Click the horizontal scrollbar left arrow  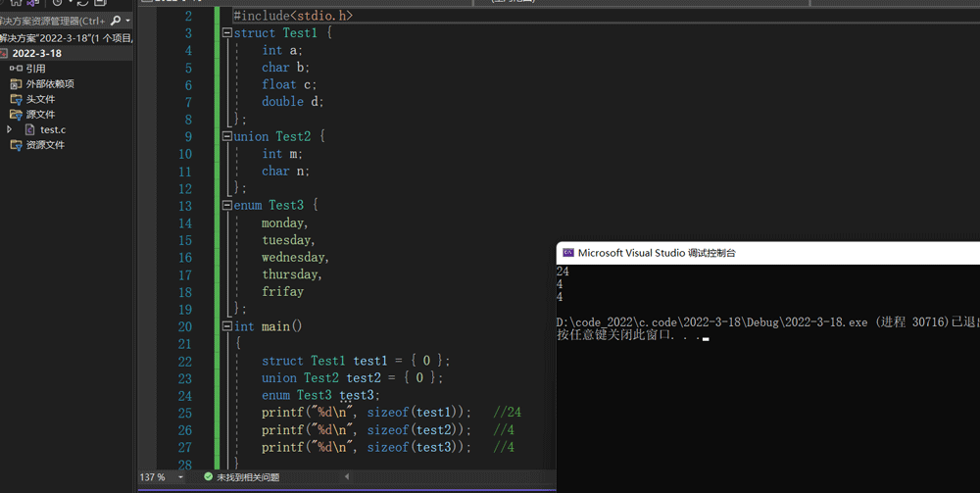(348, 476)
